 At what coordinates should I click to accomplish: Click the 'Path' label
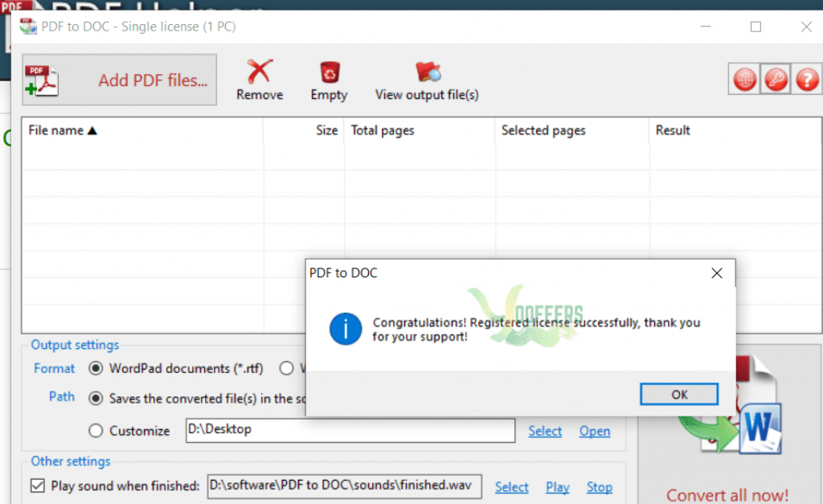pyautogui.click(x=61, y=396)
